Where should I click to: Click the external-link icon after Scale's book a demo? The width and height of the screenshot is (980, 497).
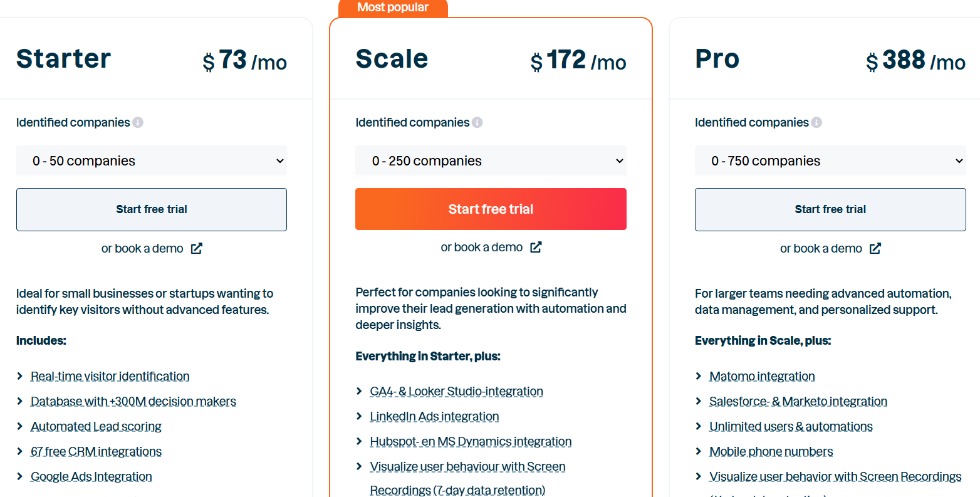(536, 247)
